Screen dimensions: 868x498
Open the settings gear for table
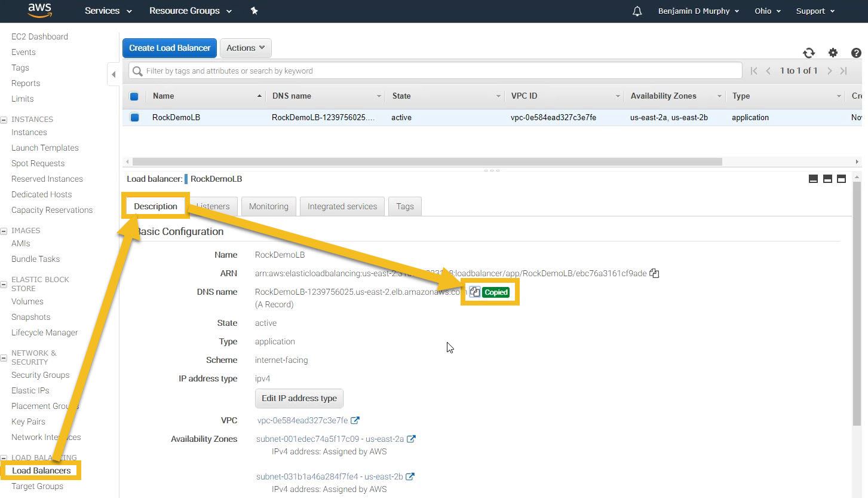point(833,53)
